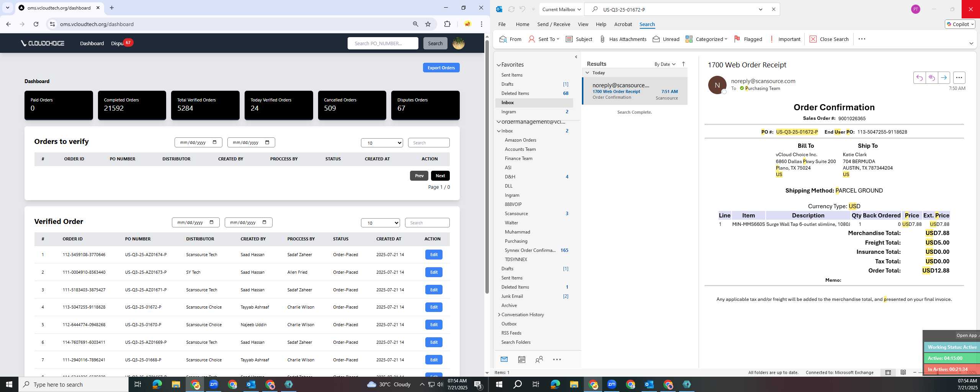This screenshot has width=980, height=392.
Task: Open Copilot button in Outlook
Action: pos(960,24)
